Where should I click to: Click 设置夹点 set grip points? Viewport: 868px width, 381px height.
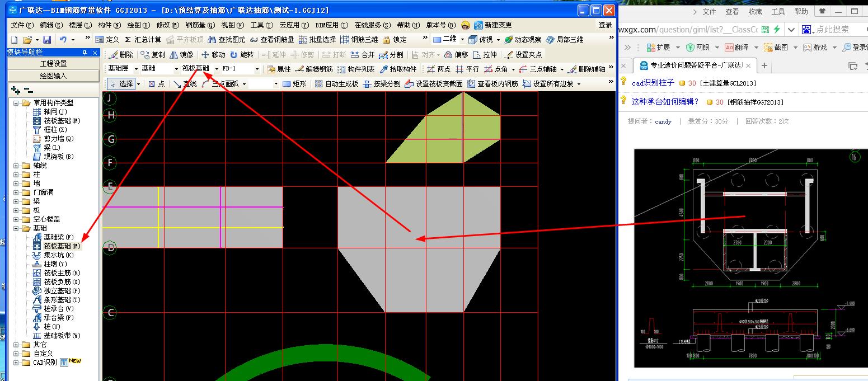point(523,54)
